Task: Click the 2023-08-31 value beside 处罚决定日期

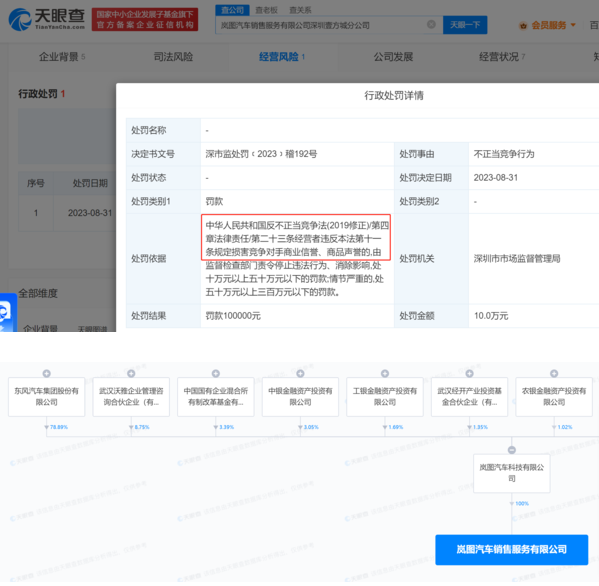Action: tap(495, 178)
